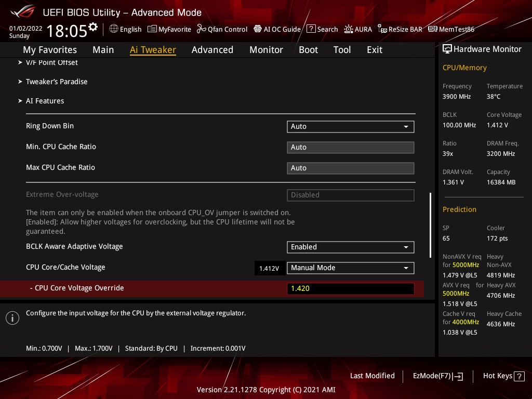The width and height of the screenshot is (532, 399).
Task: Expand the AI Features submenu
Action: click(45, 101)
